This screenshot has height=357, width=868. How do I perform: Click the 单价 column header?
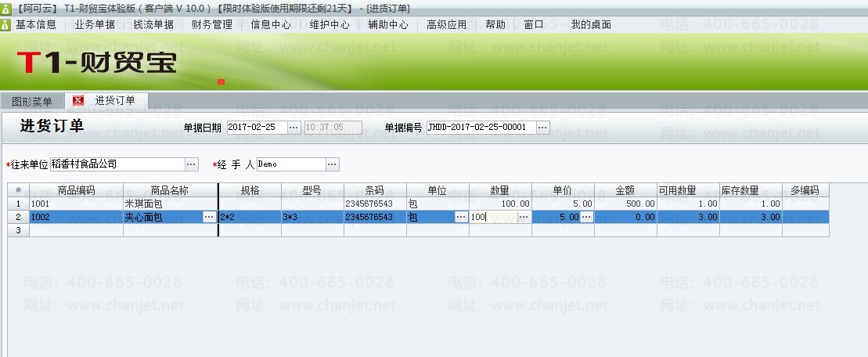pyautogui.click(x=563, y=190)
